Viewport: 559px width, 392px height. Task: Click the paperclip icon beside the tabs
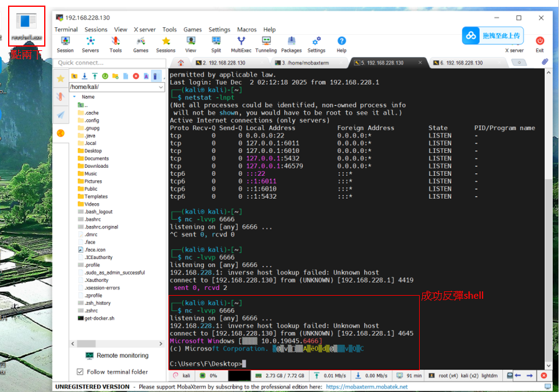click(545, 62)
